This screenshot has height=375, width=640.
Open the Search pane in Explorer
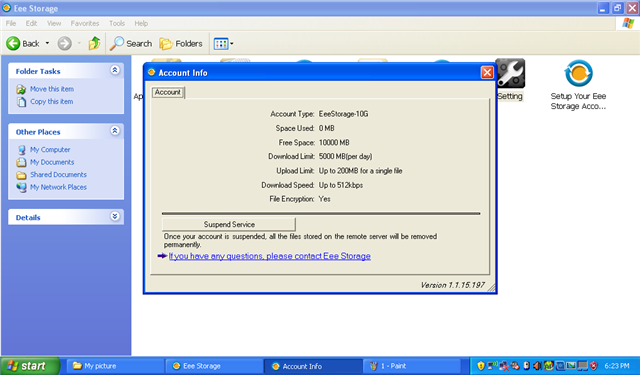click(x=131, y=43)
